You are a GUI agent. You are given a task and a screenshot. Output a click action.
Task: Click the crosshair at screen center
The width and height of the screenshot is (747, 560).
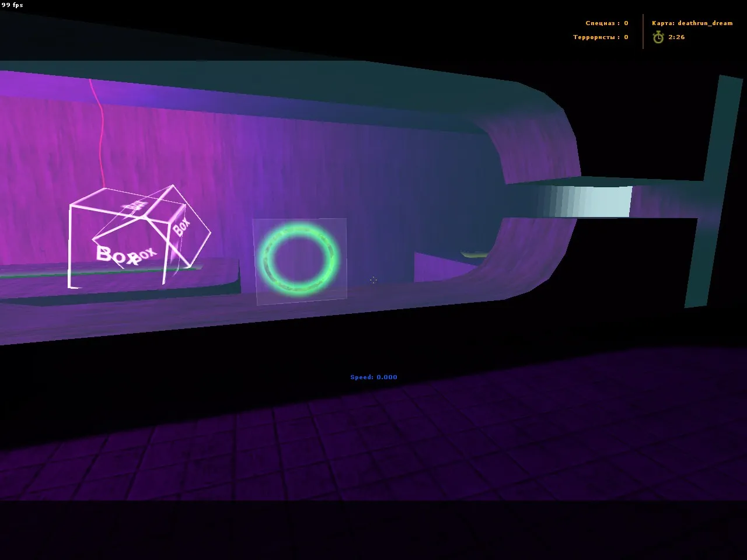pos(373,280)
